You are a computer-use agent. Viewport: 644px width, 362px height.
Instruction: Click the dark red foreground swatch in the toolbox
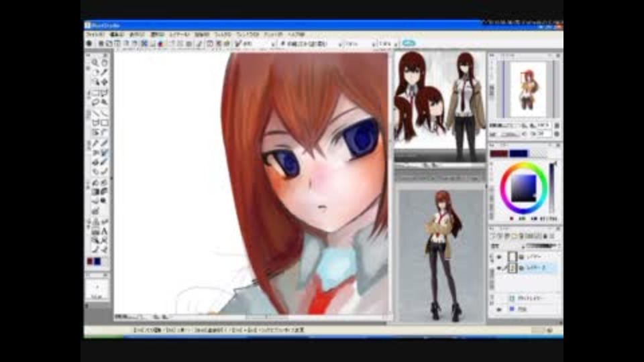pyautogui.click(x=90, y=261)
